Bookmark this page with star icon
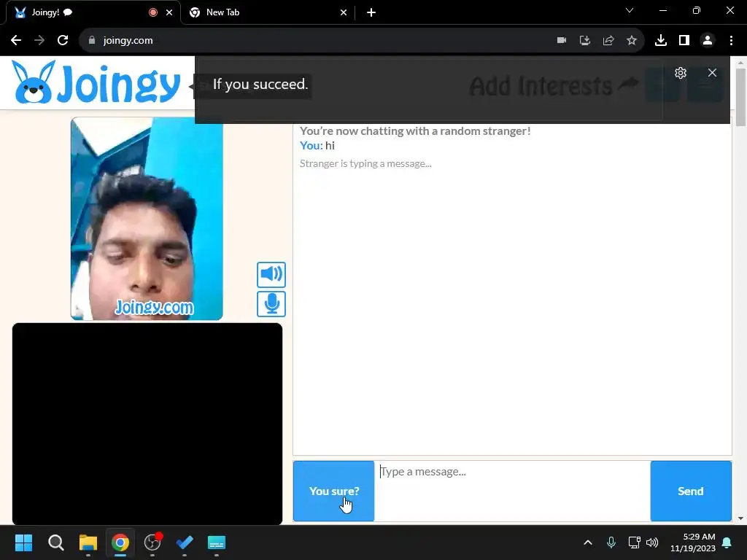Screen dimensions: 747x560 [632, 40]
